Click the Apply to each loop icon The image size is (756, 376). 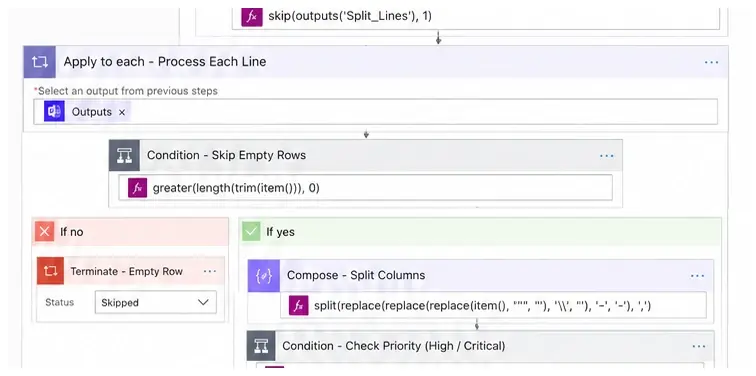[x=40, y=62]
